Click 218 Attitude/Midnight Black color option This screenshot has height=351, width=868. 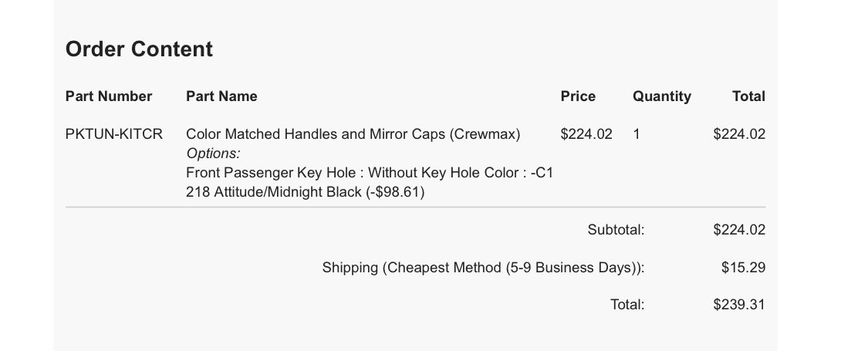pos(305,192)
